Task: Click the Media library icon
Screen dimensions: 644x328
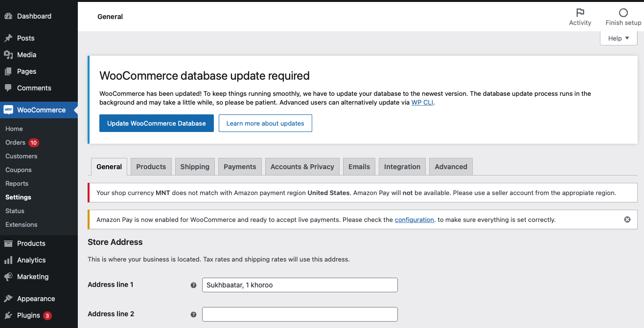Action: pyautogui.click(x=8, y=55)
